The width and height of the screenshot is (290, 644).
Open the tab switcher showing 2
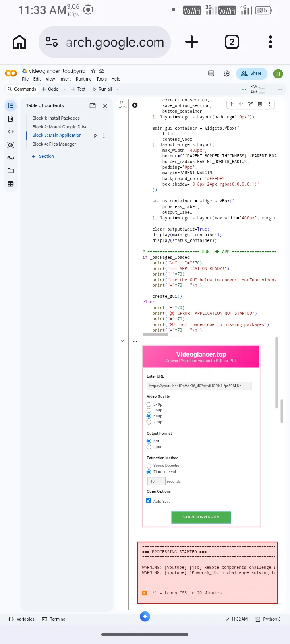click(x=232, y=42)
